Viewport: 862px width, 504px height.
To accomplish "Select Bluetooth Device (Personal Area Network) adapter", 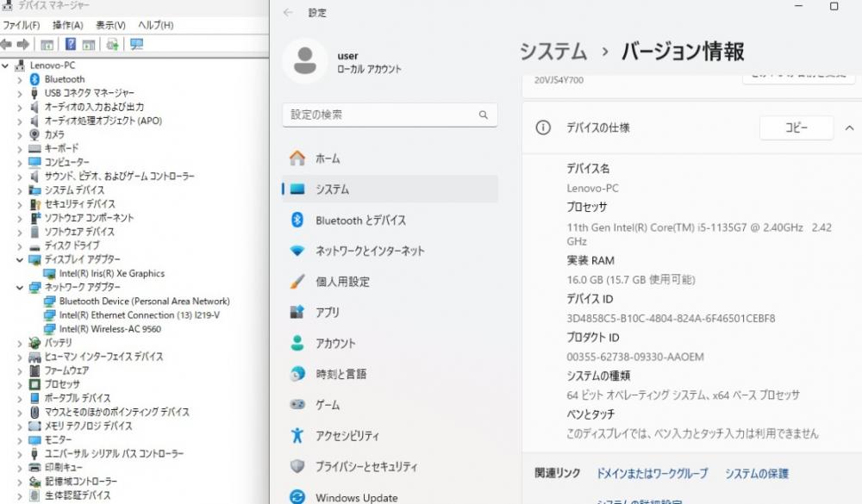I will (x=145, y=302).
